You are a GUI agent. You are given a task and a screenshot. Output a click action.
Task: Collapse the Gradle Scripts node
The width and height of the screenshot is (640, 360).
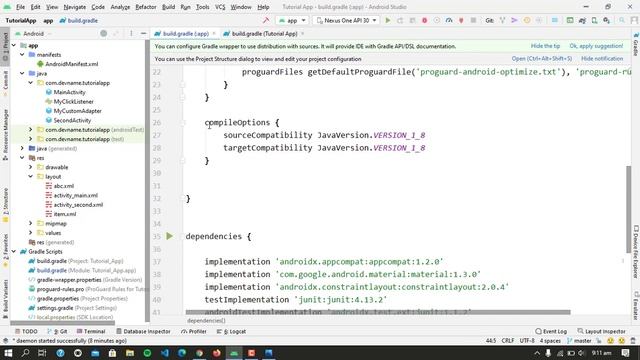[14, 251]
